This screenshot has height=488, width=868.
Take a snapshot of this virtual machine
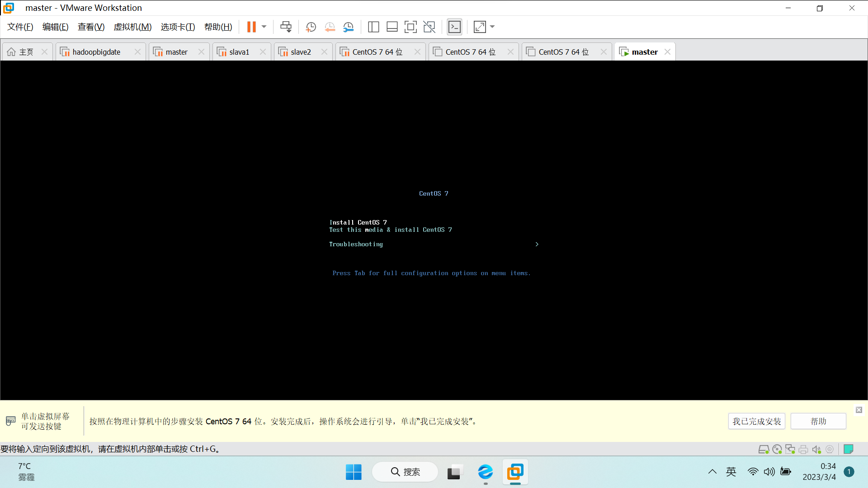point(311,27)
